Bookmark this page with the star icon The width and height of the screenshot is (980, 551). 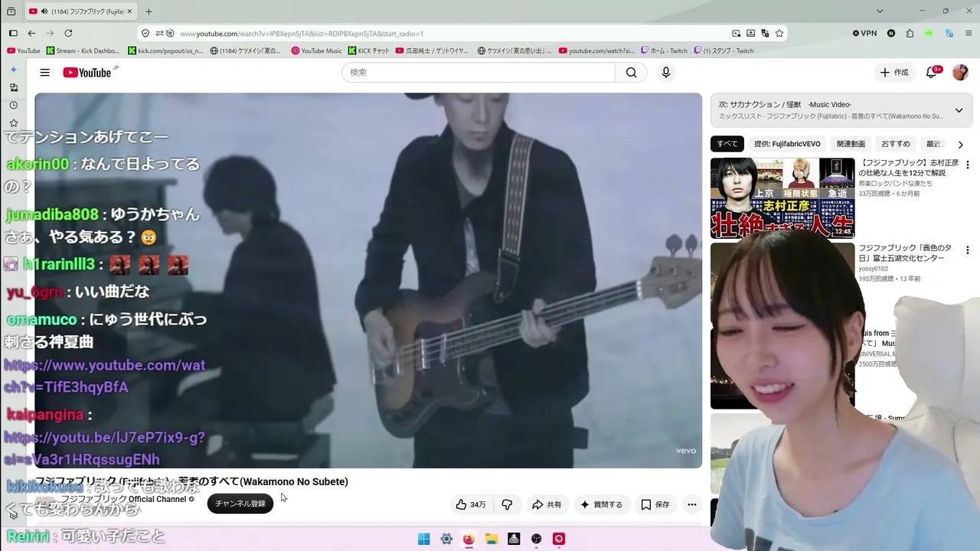[x=779, y=34]
